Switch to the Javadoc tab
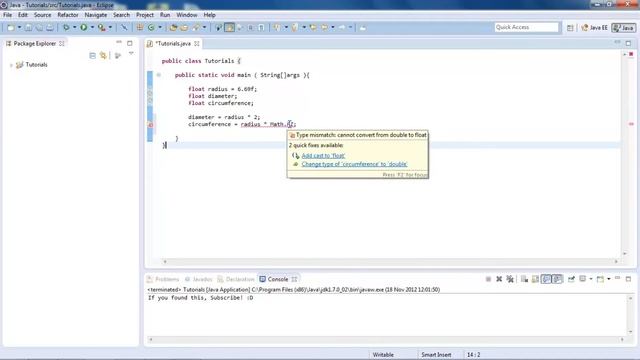Image resolution: width=640 pixels, height=360 pixels. tap(199, 279)
